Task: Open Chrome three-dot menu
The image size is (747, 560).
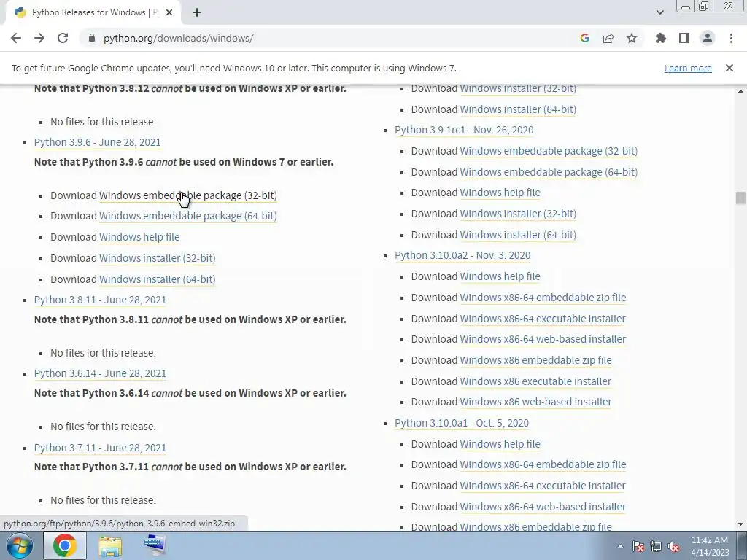Action: click(731, 38)
